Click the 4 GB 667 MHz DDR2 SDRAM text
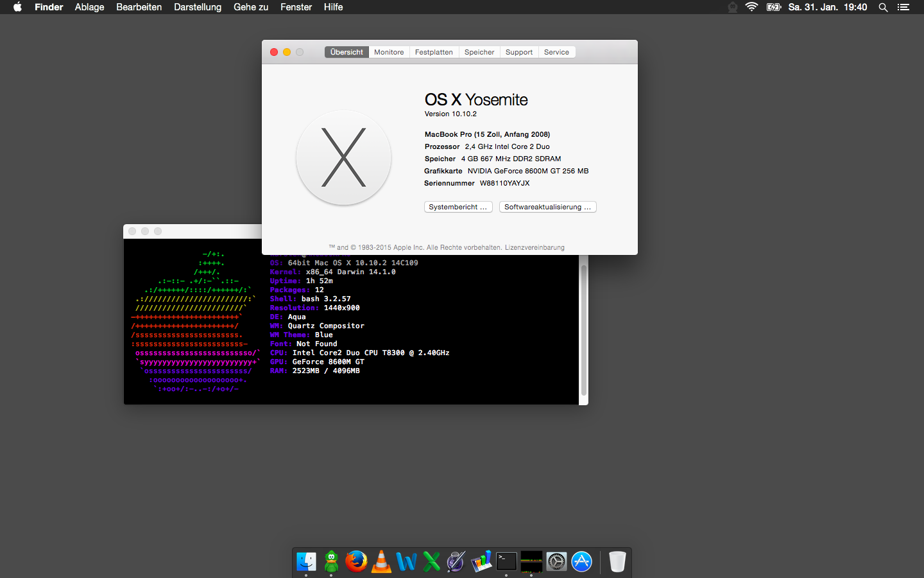The height and width of the screenshot is (578, 924). [x=511, y=159]
